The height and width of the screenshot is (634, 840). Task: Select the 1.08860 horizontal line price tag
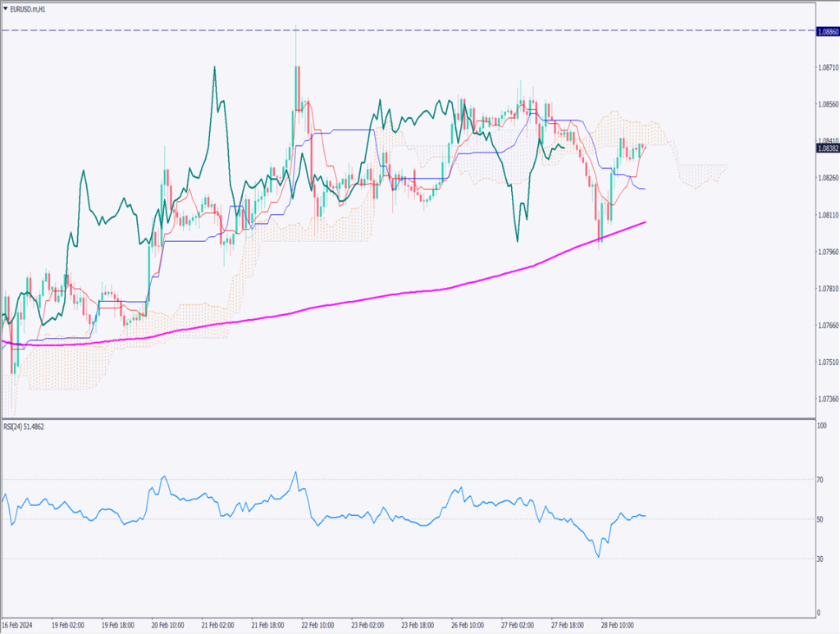[827, 30]
